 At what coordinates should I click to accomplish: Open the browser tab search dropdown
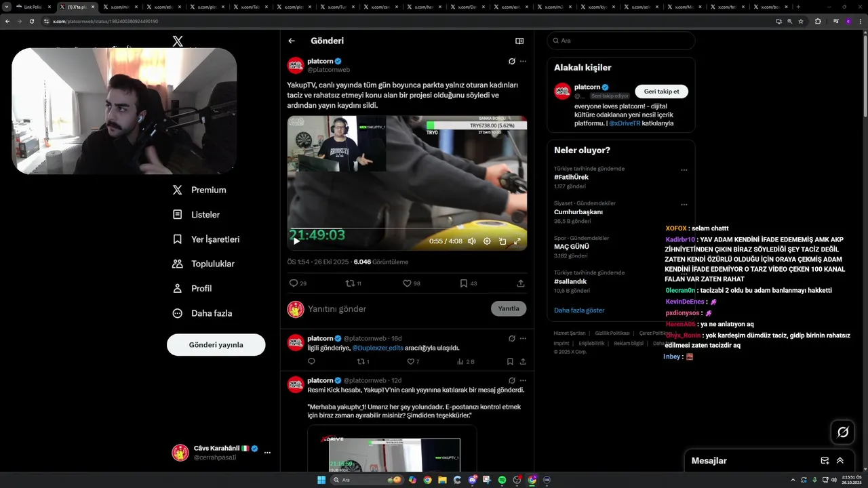click(x=6, y=7)
